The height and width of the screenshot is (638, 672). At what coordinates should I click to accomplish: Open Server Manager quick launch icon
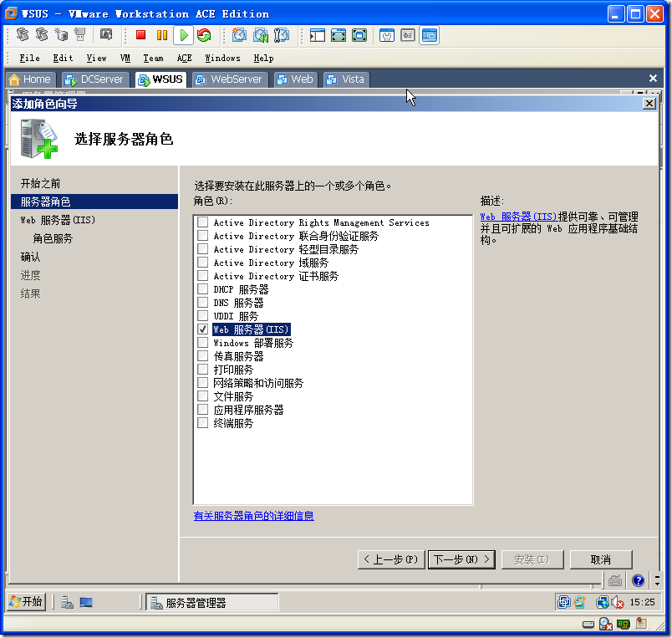pos(68,602)
